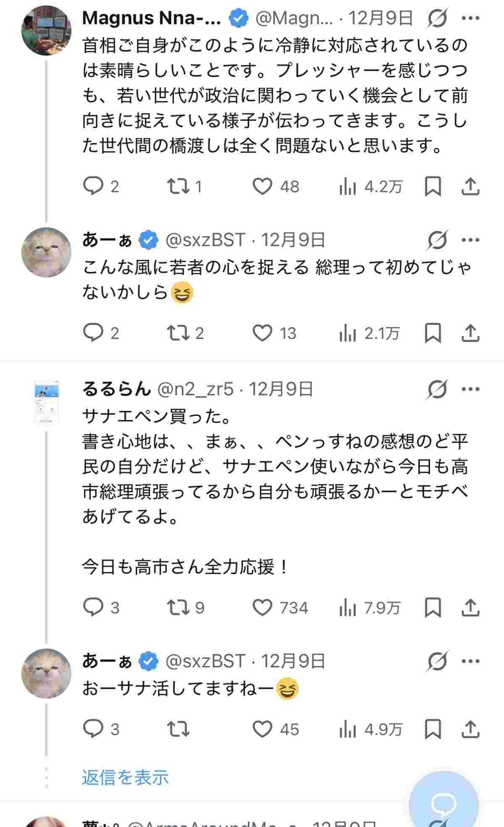The width and height of the screenshot is (504, 827).
Task: Share the おーサナ活してますねー reply
Action: pos(470,730)
